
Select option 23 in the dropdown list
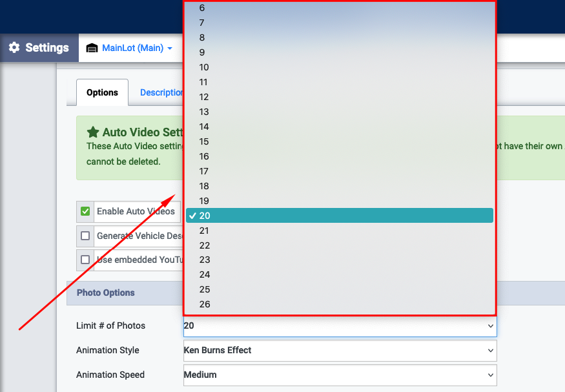[340, 260]
